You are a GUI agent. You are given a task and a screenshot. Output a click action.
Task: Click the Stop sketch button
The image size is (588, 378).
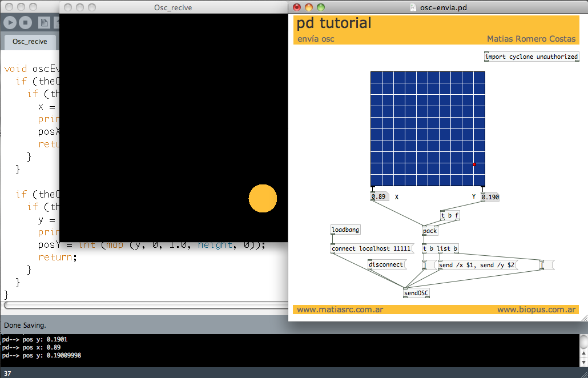coord(25,23)
